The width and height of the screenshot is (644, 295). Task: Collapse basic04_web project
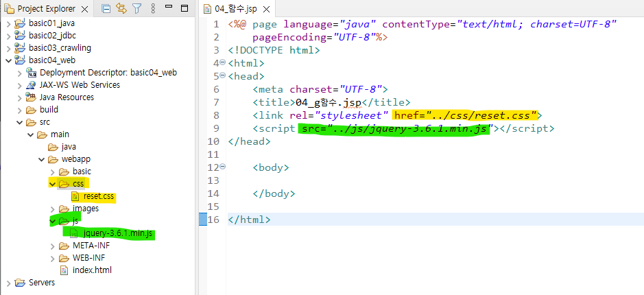pyautogui.click(x=8, y=60)
